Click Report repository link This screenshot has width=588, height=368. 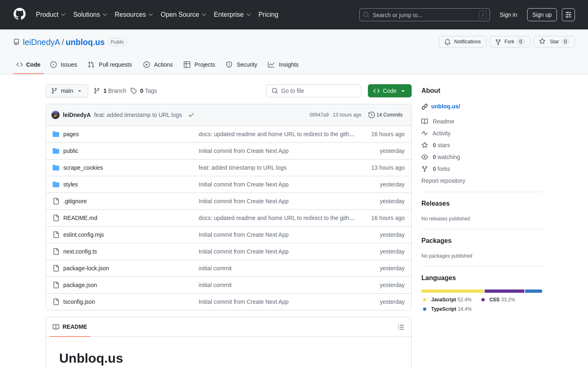click(x=443, y=181)
